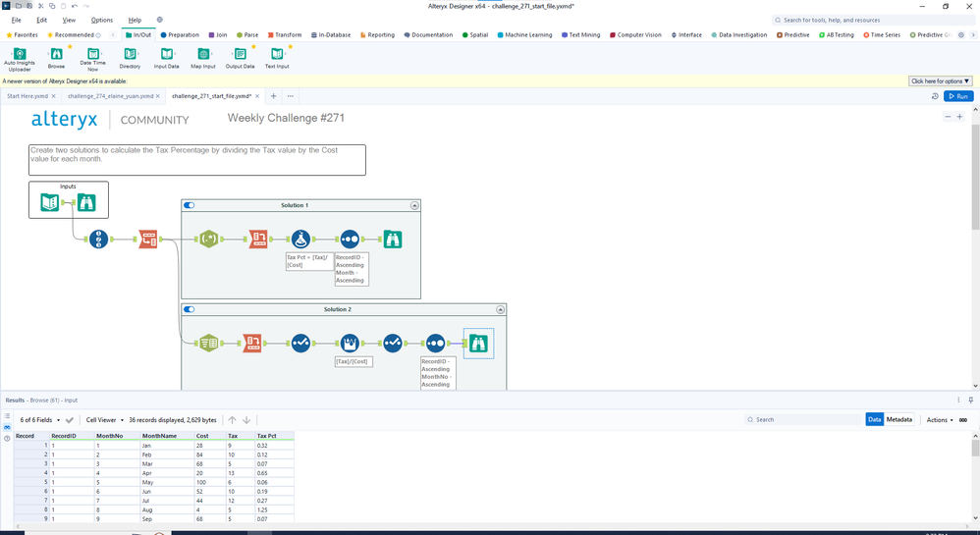The width and height of the screenshot is (980, 535).
Task: Select the Text To Columns tool in Solution 2
Action: pyautogui.click(x=209, y=344)
